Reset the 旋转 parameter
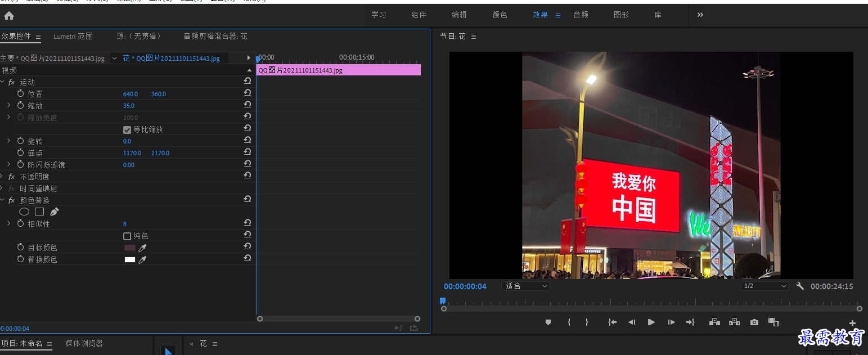This screenshot has height=355, width=868. tap(247, 140)
